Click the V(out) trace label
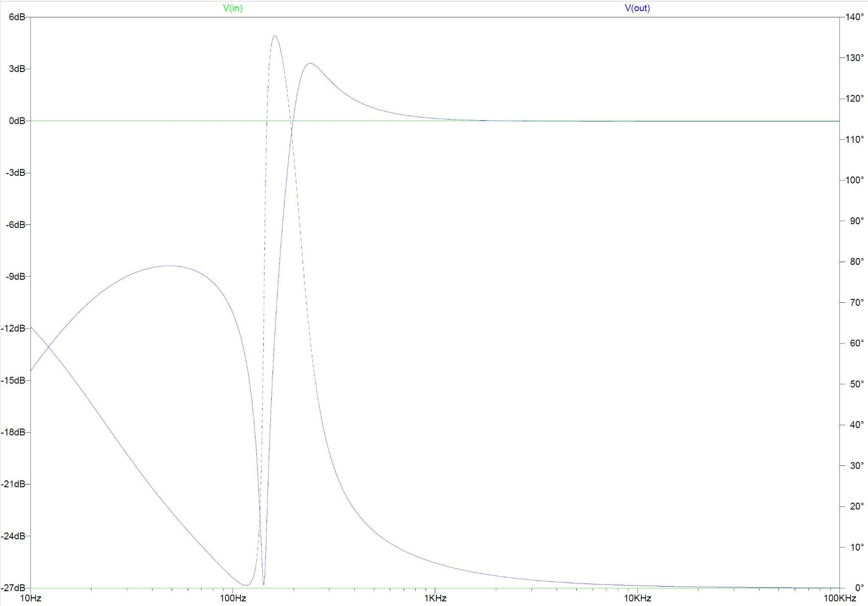Viewport: 868px width, 606px height. click(x=637, y=8)
